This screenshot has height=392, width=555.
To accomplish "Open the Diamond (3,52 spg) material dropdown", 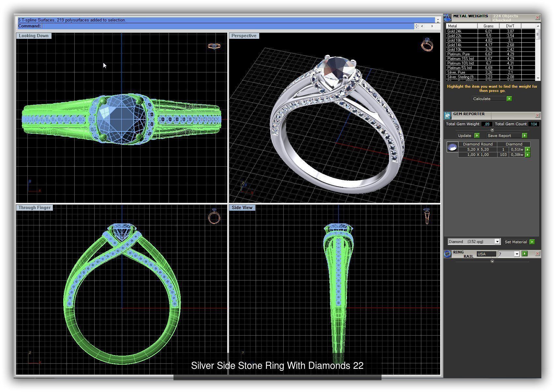I will coord(497,242).
